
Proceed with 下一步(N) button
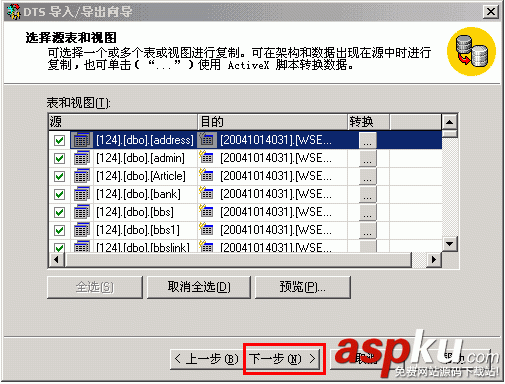tap(283, 359)
